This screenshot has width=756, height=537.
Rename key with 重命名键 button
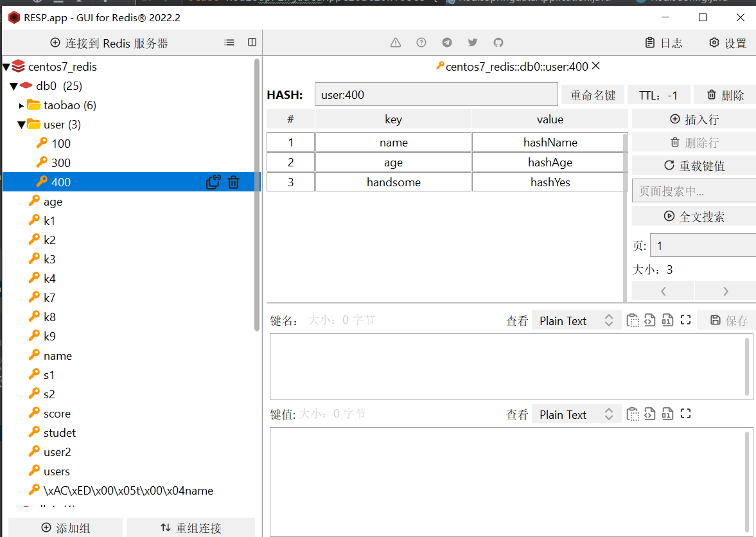(593, 95)
